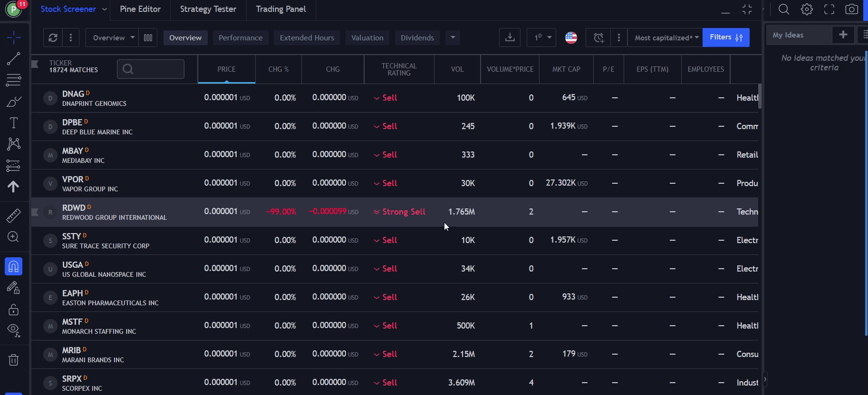The width and height of the screenshot is (868, 395).
Task: Take a snapshot with the camera icon
Action: [x=852, y=9]
